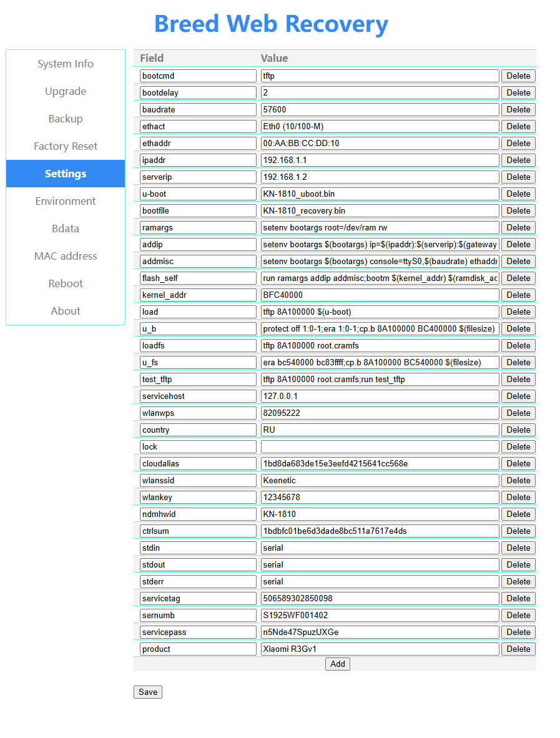560x738 pixels.
Task: Click the empty lock value field
Action: [x=380, y=446]
